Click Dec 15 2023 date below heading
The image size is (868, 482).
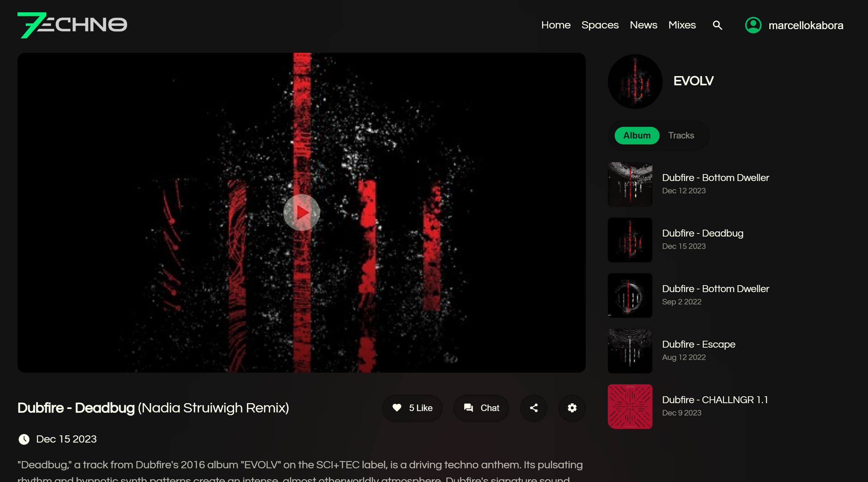coord(66,439)
